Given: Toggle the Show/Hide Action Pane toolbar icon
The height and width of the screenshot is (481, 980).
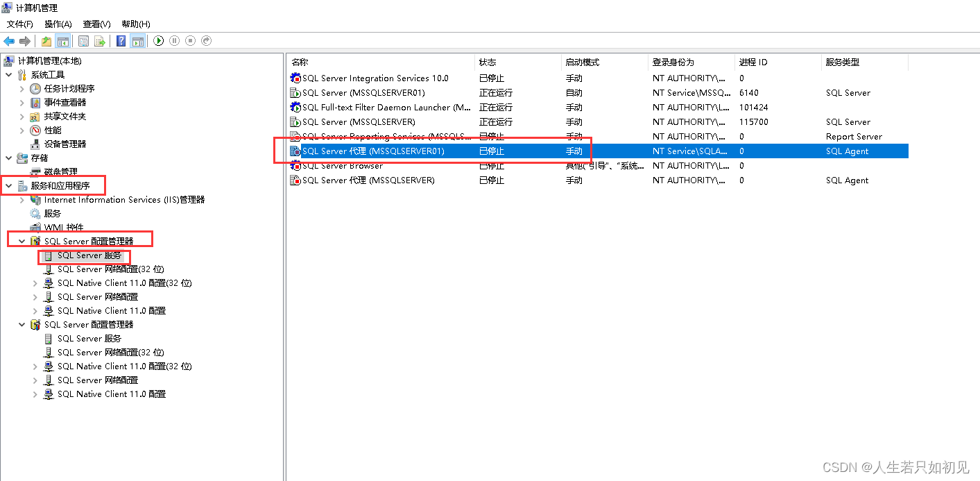Looking at the screenshot, I should 137,41.
